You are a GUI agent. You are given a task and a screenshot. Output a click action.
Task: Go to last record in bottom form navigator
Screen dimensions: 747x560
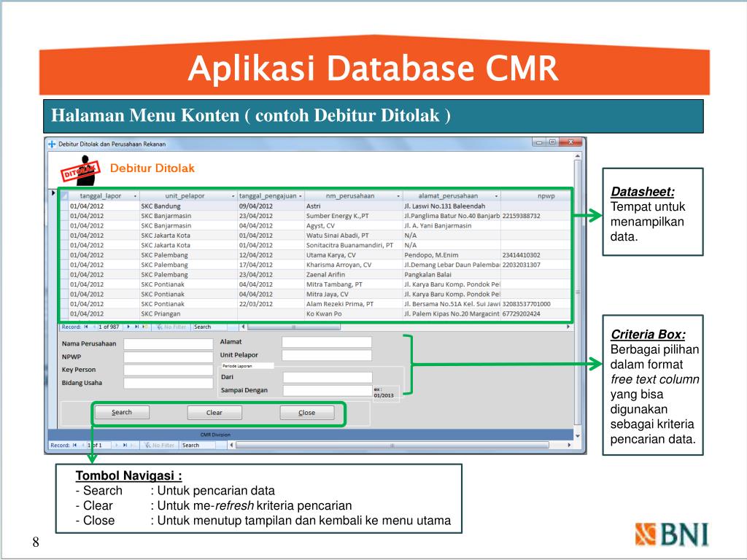[125, 446]
